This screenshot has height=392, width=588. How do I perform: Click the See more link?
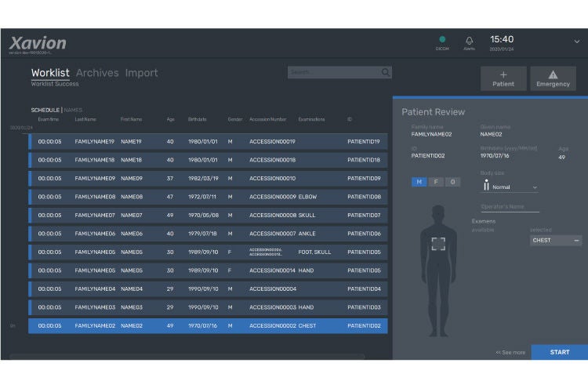[510, 352]
